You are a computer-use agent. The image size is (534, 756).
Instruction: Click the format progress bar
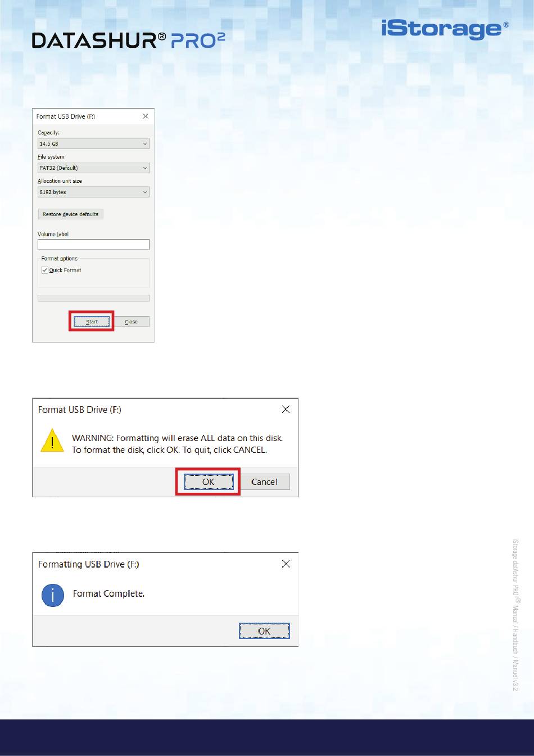93,298
